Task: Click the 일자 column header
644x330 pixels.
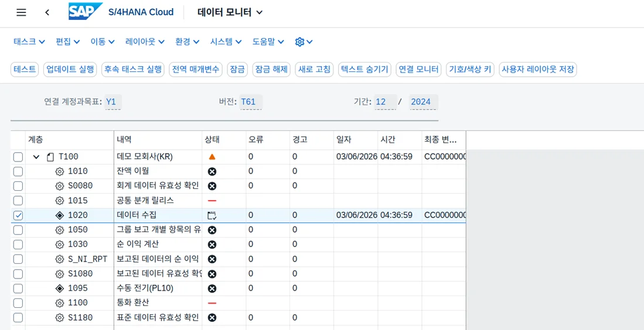Action: pyautogui.click(x=355, y=139)
